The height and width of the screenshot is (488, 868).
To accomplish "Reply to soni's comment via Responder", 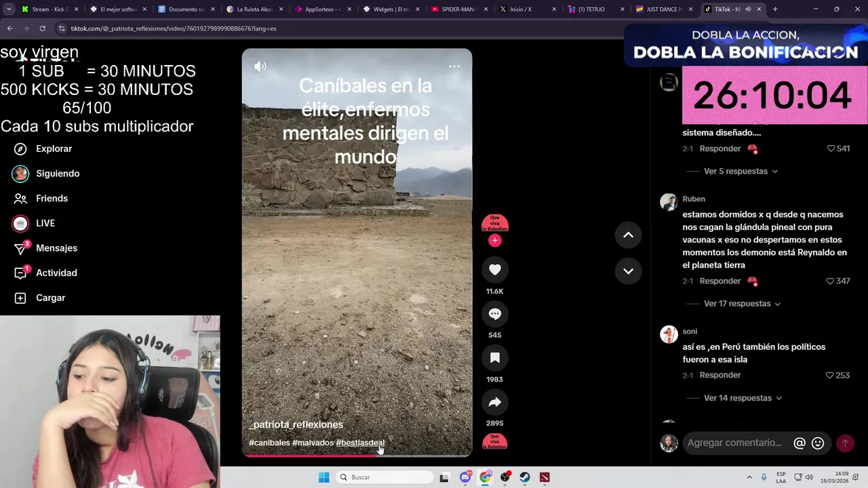I will [719, 375].
